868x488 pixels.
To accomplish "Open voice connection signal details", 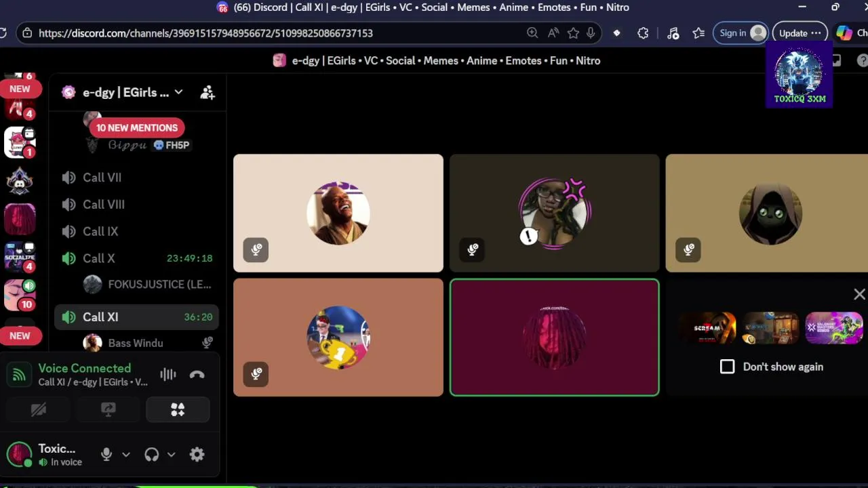I will (20, 374).
